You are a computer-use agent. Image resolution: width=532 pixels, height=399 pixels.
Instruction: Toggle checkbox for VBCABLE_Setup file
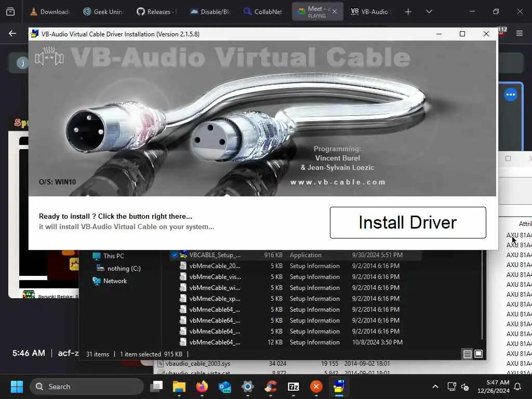click(x=175, y=255)
